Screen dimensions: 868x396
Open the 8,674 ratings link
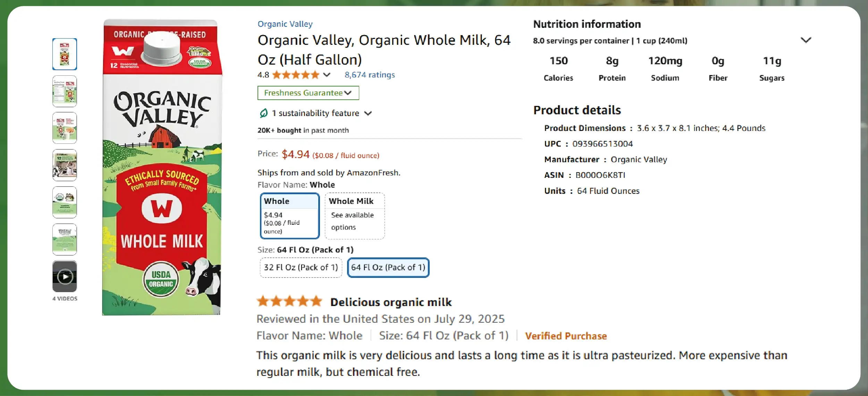[370, 75]
